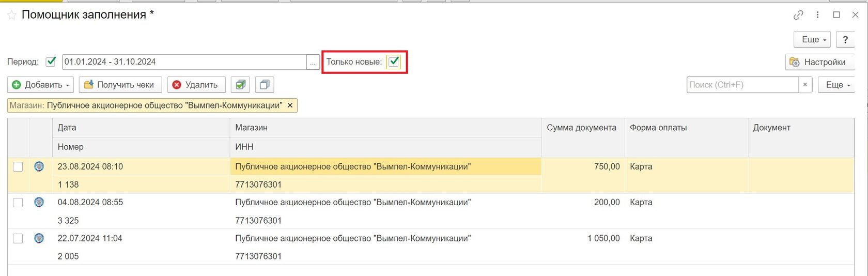This screenshot has width=868, height=276.
Task: Open Еще menu beside search field
Action: (x=836, y=85)
